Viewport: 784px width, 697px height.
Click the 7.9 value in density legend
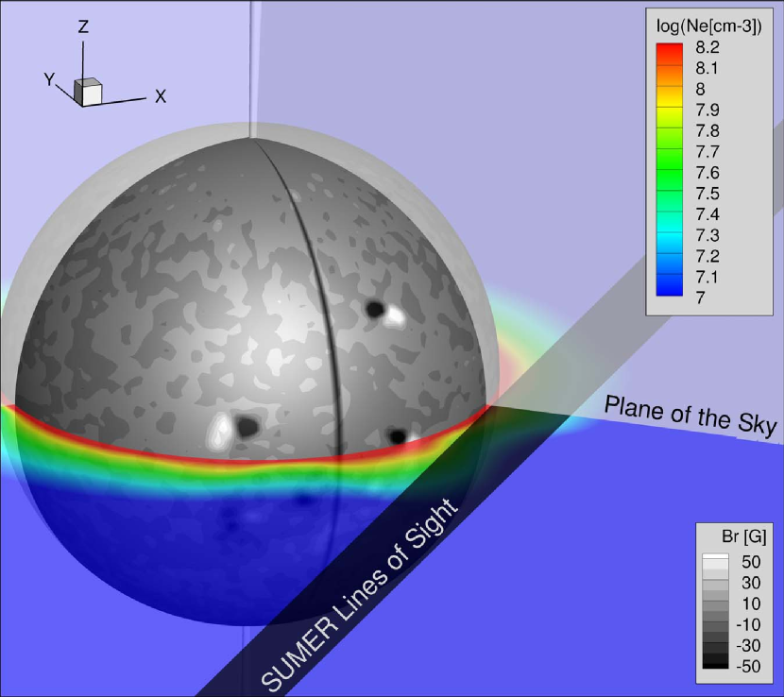click(x=707, y=110)
